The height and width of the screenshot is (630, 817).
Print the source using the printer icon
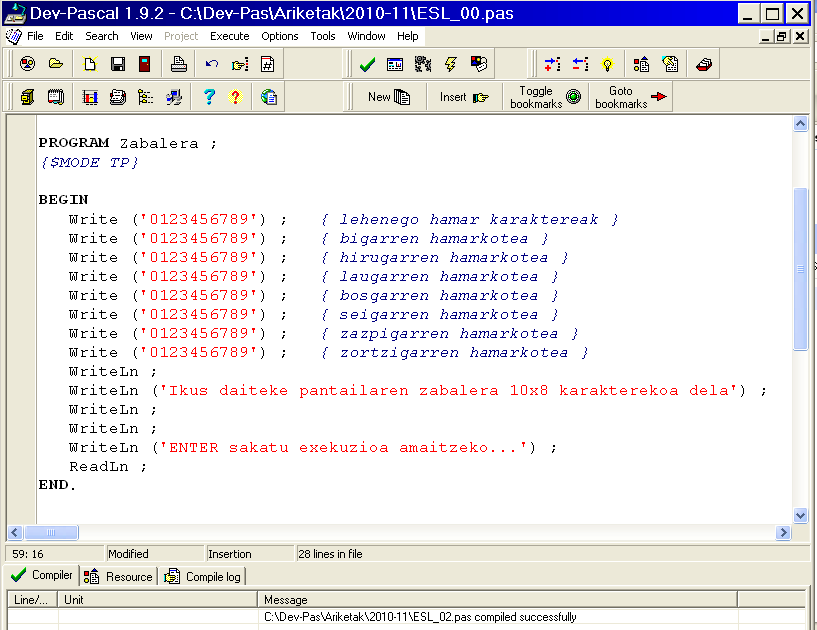pos(179,64)
